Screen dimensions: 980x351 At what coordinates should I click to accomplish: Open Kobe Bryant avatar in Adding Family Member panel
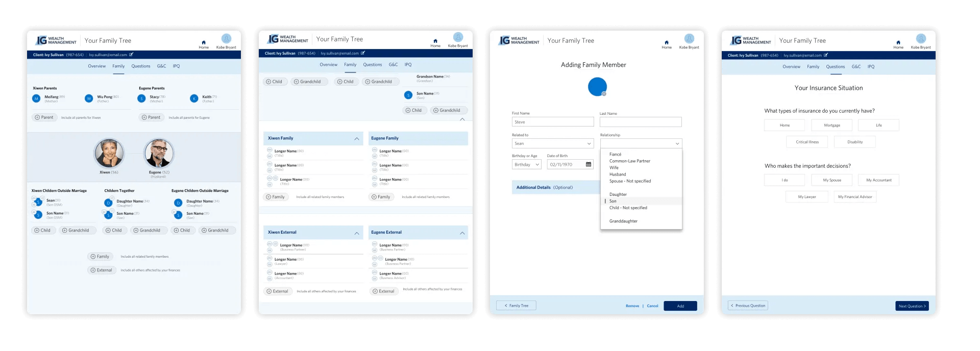point(689,39)
